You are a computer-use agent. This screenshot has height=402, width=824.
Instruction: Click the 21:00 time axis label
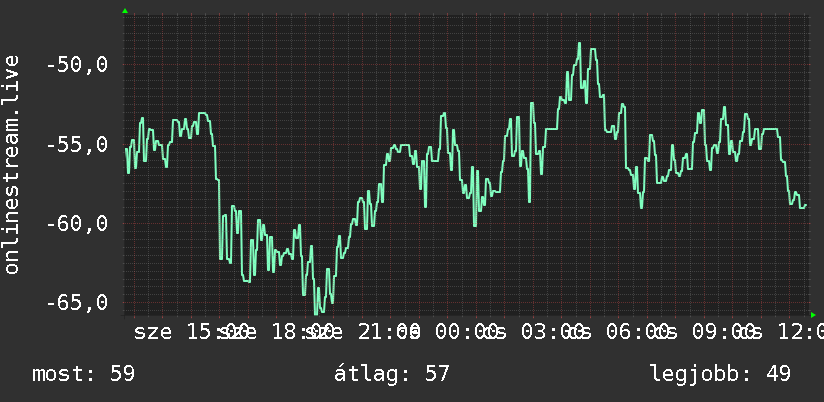pos(389,332)
